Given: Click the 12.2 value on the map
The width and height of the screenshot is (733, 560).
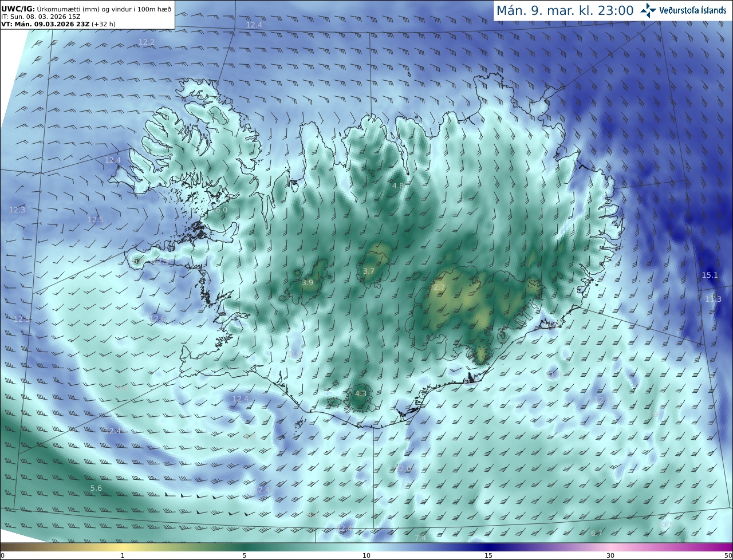Looking at the screenshot, I should coord(147,42).
